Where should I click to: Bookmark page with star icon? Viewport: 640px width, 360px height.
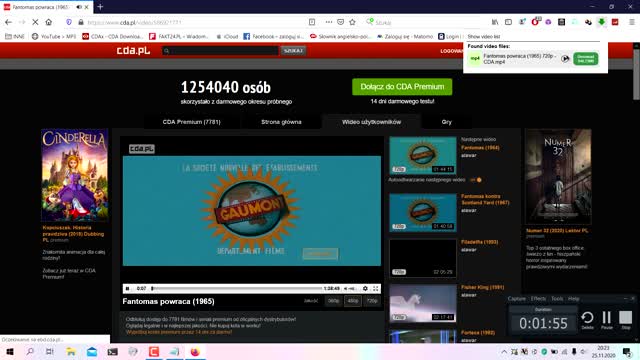353,22
